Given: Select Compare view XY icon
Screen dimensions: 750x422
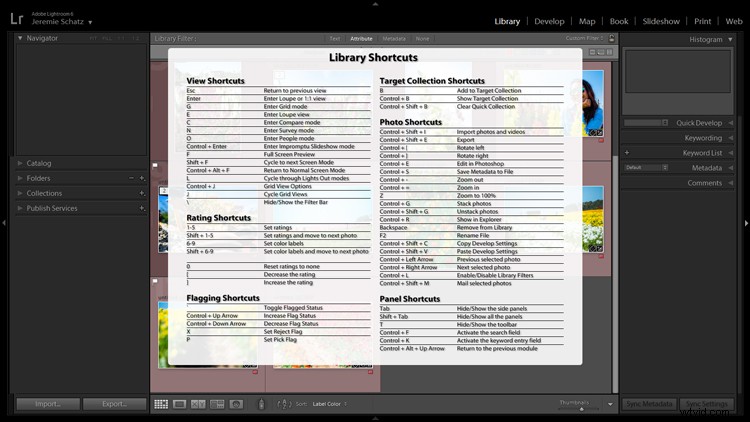Looking at the screenshot, I should coord(198,404).
